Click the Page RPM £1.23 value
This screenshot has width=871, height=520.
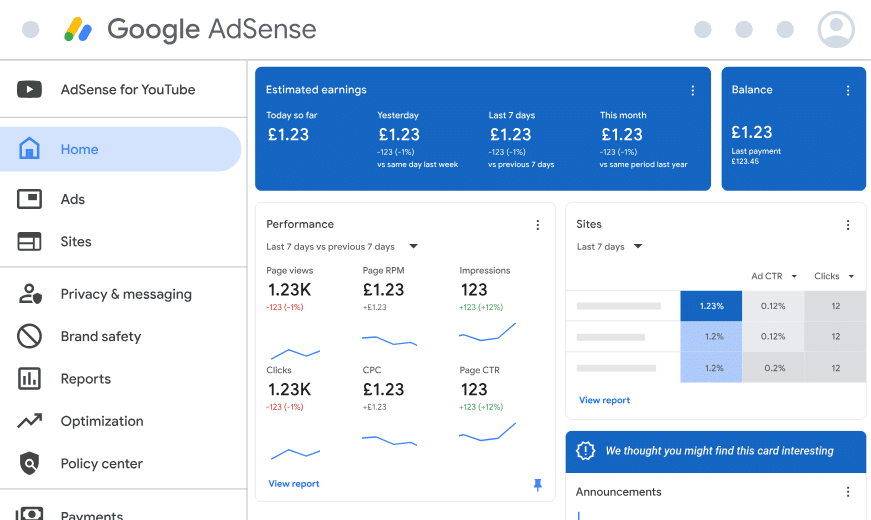(383, 289)
